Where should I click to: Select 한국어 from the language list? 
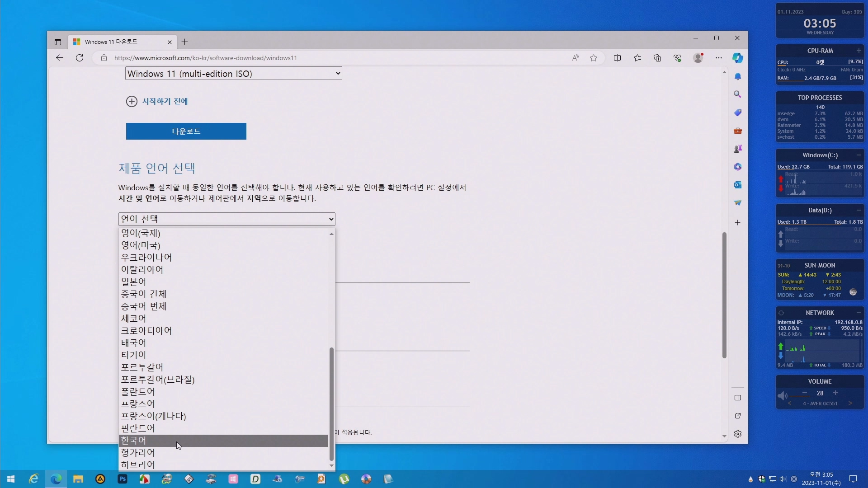[223, 441]
